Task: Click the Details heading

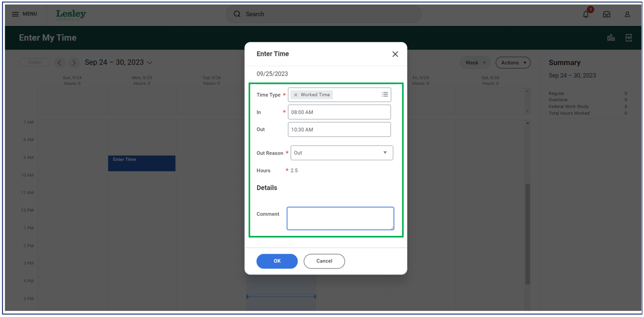Action: pyautogui.click(x=267, y=188)
